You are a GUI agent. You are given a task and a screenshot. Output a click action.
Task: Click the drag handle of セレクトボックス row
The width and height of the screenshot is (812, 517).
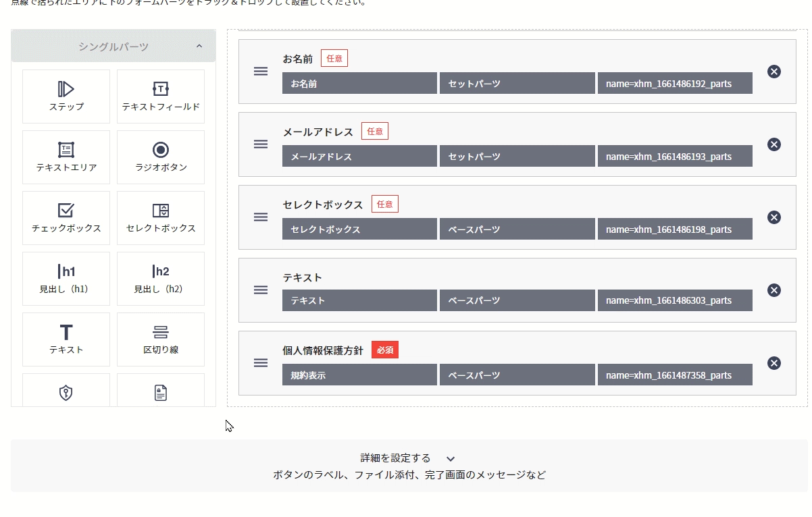click(261, 217)
